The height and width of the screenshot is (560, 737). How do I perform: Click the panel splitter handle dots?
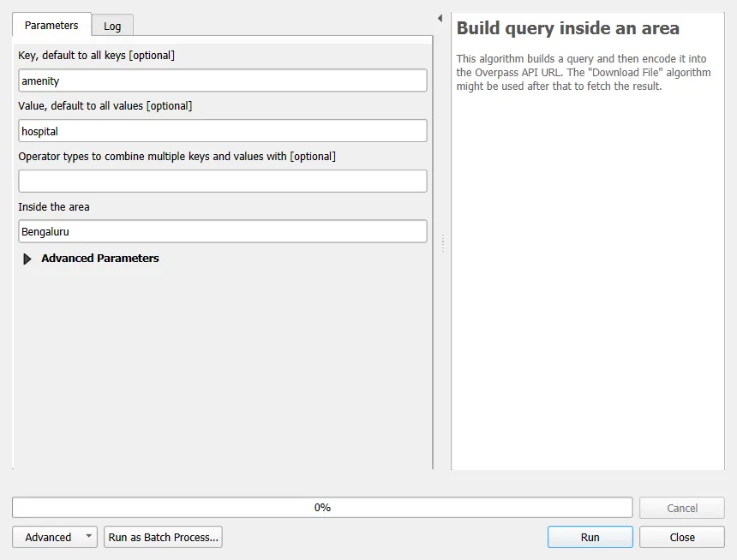pyautogui.click(x=443, y=243)
